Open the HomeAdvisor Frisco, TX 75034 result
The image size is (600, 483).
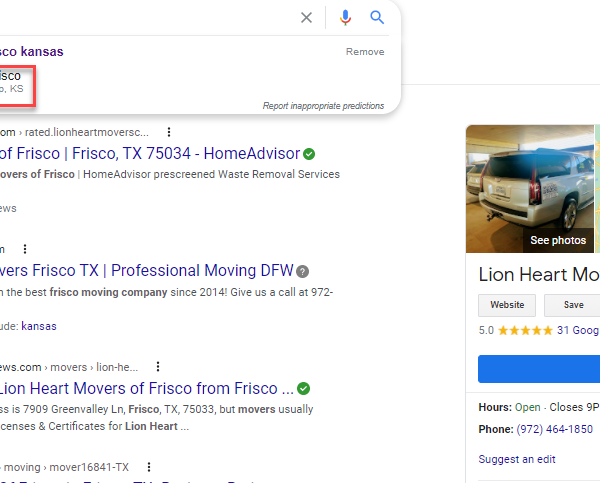click(x=150, y=154)
